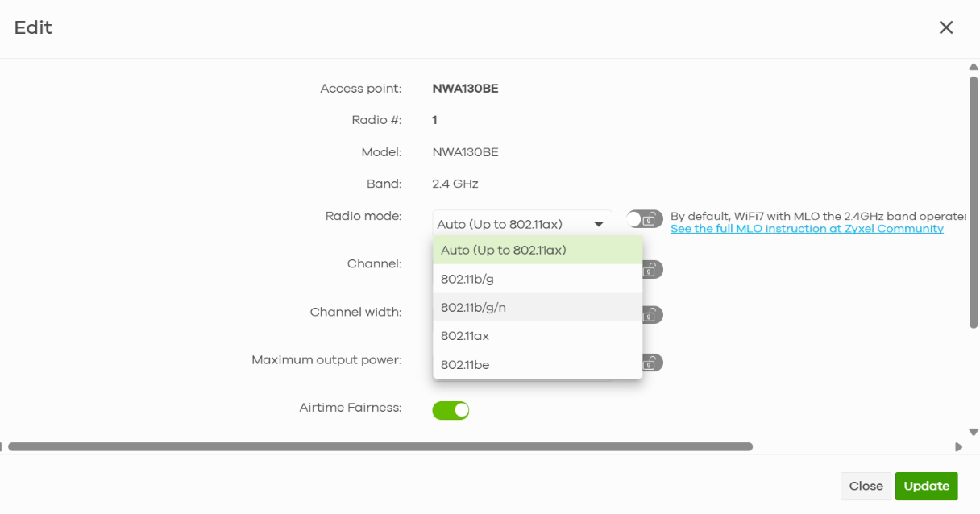Toggle the lock switch beside Channel
980x514 pixels.
coord(651,269)
